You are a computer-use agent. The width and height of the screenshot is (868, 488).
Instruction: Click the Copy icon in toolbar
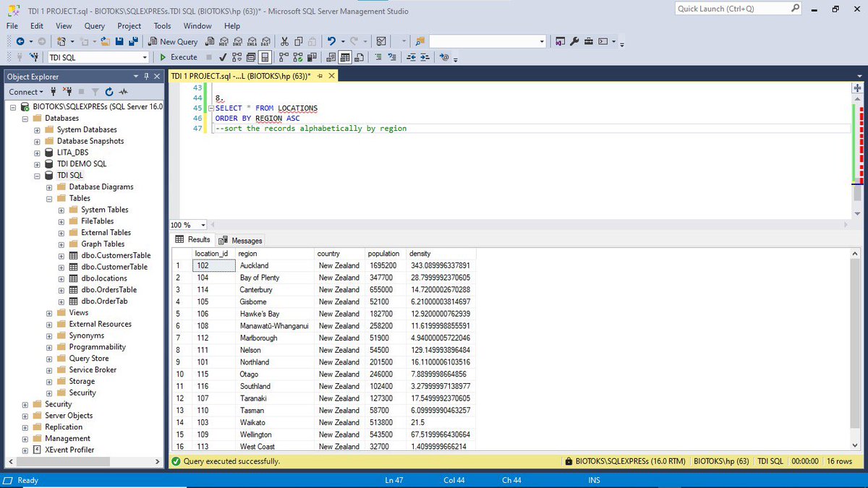298,41
